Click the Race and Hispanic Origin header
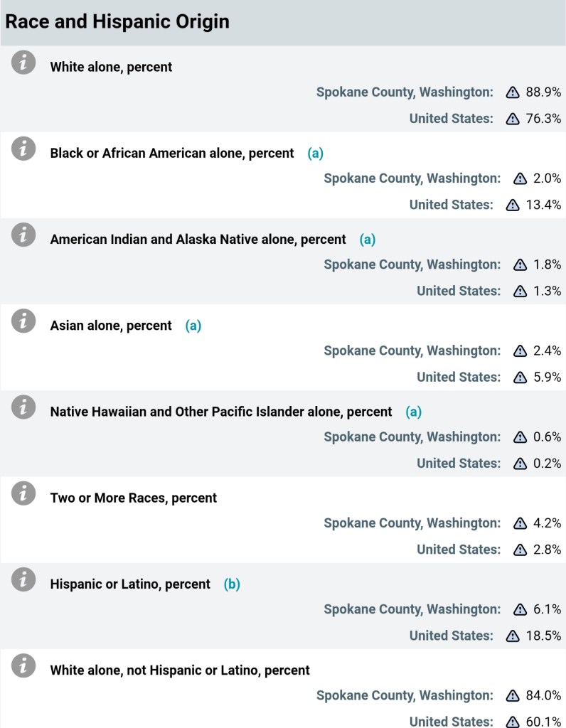This screenshot has height=728, width=566. (x=117, y=21)
